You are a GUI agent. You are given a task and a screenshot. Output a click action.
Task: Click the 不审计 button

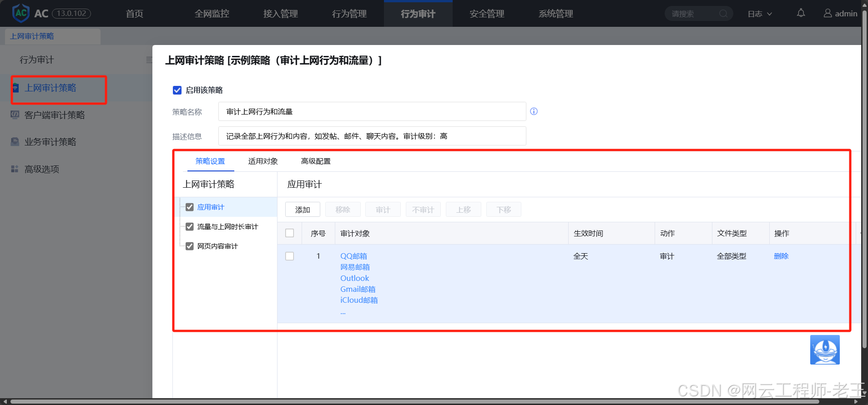(423, 210)
